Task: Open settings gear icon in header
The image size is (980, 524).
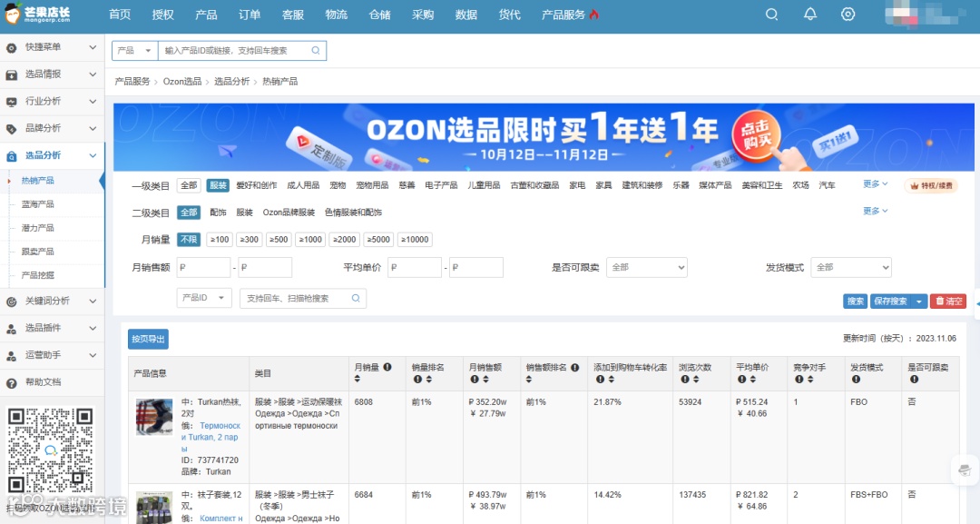Action: point(848,15)
